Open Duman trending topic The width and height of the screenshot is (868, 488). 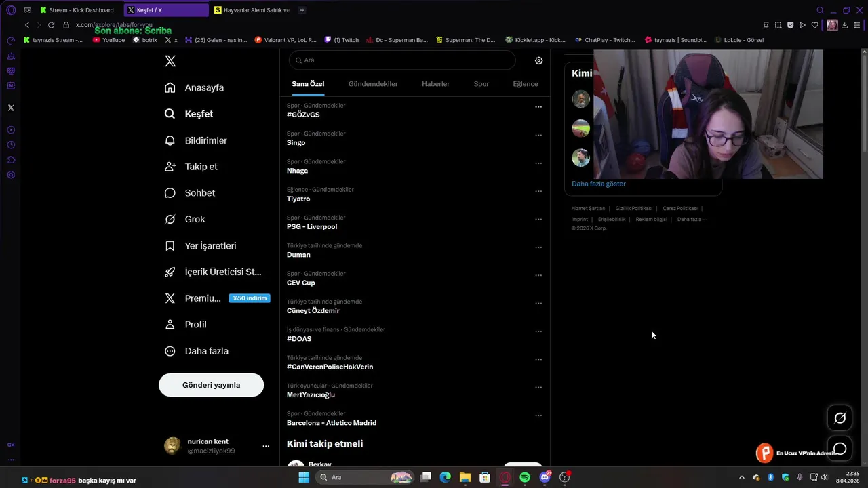298,255
